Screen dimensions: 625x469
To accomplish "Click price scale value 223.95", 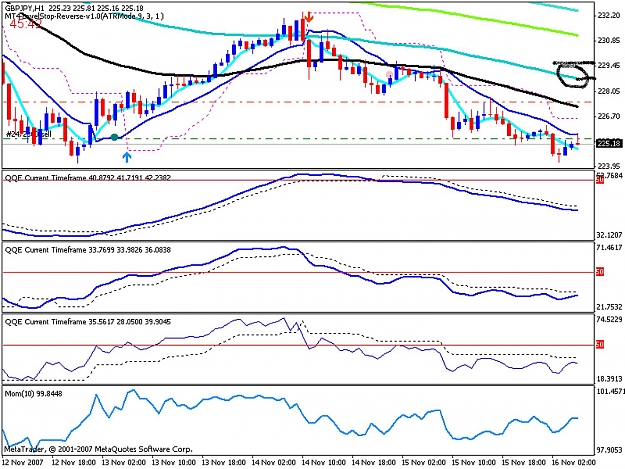I will 608,166.
